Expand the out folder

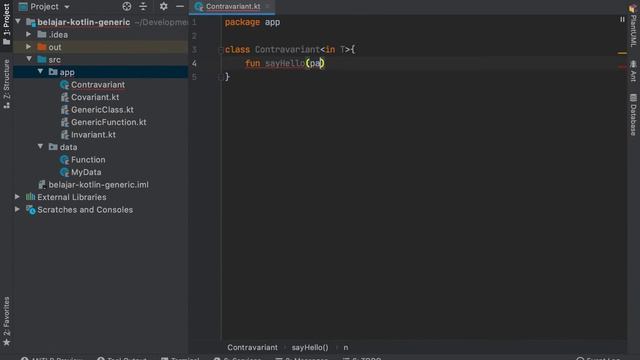coord(29,47)
